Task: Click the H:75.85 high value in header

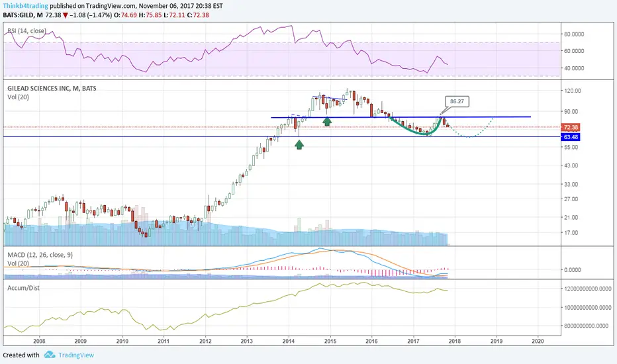Action: tap(150, 15)
